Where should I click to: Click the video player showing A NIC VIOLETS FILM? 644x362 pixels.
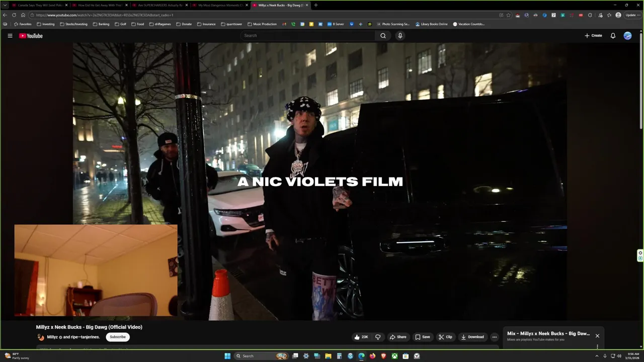point(320,182)
